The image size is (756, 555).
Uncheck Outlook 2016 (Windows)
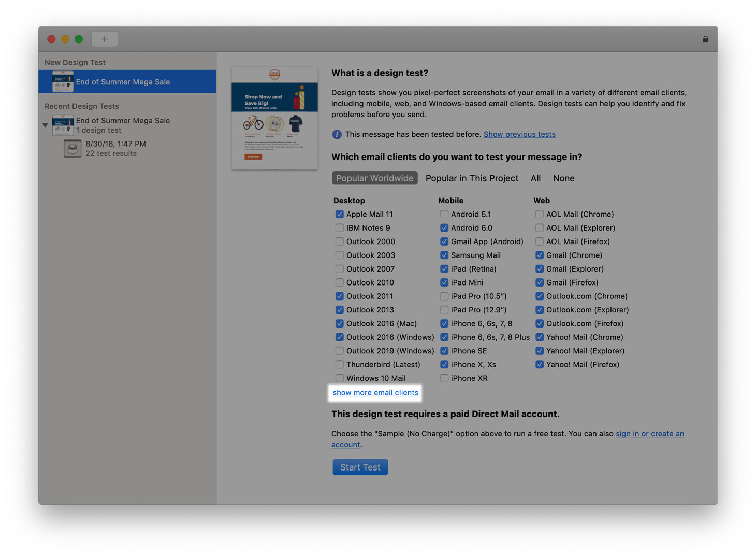(x=340, y=337)
